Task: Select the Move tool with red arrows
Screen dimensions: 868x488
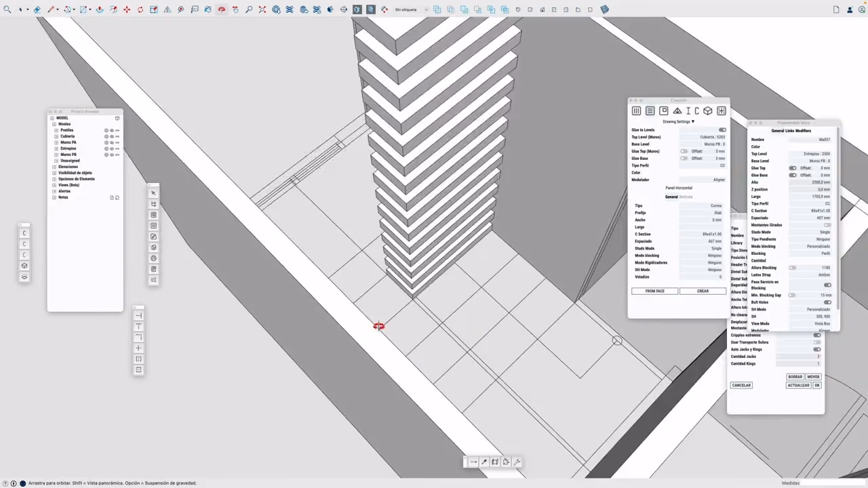Action: [x=127, y=9]
